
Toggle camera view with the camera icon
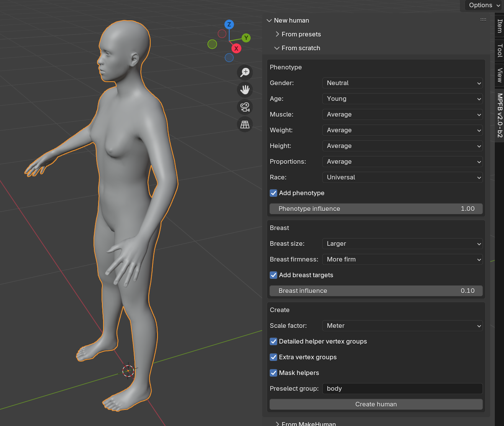tap(245, 107)
